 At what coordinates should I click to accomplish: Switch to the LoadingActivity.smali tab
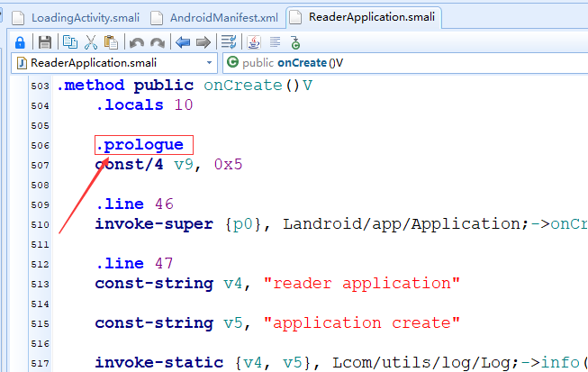[x=76, y=18]
